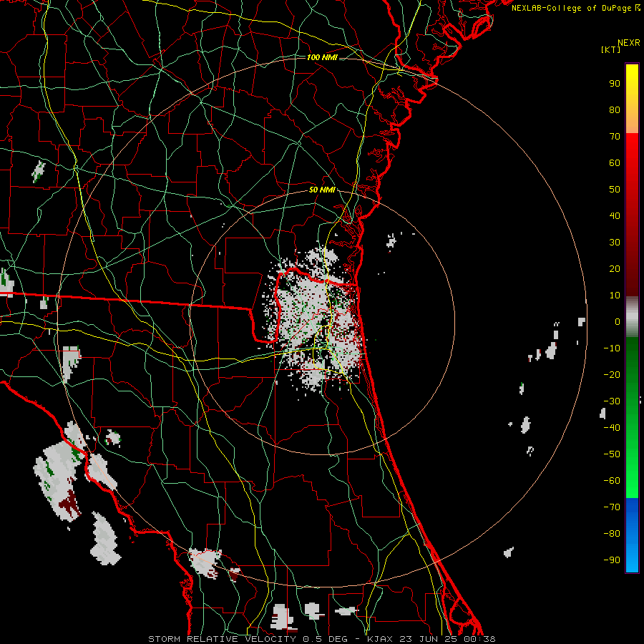Click the 50 NMI range ring label
The width and height of the screenshot is (644, 644).
(322, 190)
